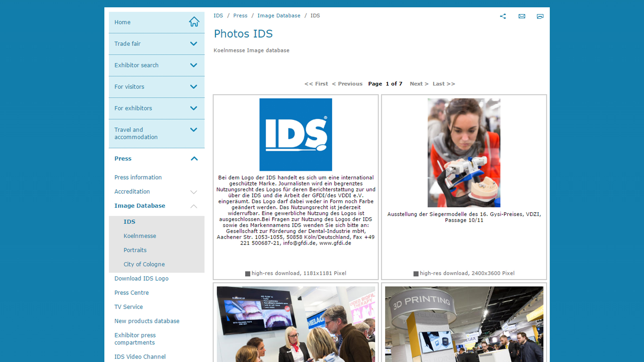Image resolution: width=644 pixels, height=362 pixels.
Task: Open Press information link
Action: click(x=138, y=177)
